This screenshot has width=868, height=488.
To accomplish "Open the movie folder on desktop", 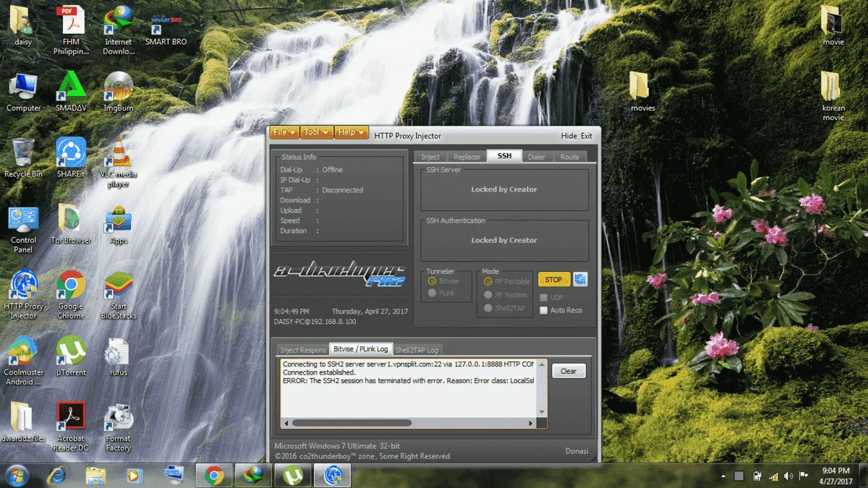I will click(x=833, y=27).
